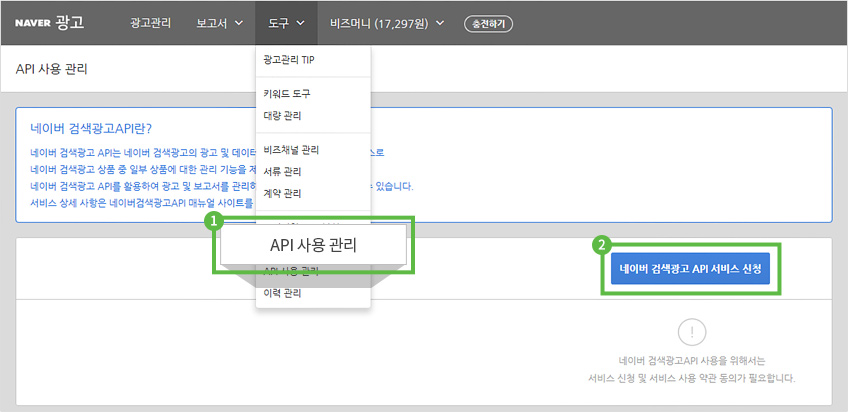Click the API 사용 관리 page title
The image size is (848, 412).
[52, 70]
